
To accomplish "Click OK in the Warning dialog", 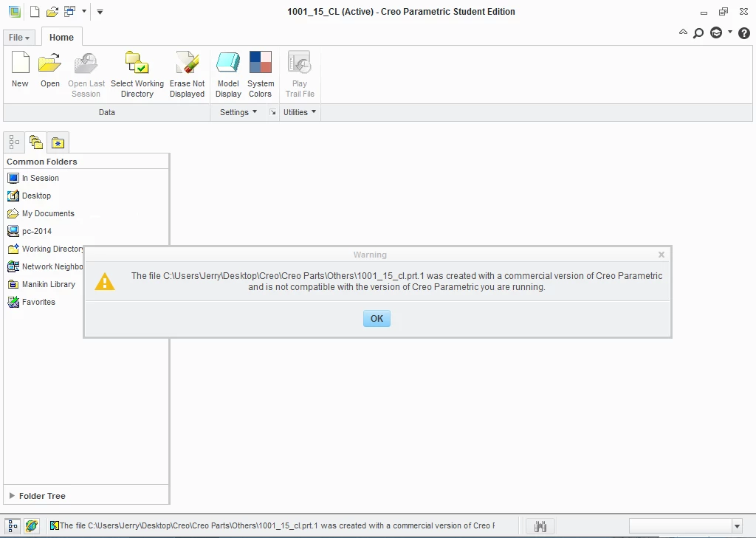I will coord(377,319).
